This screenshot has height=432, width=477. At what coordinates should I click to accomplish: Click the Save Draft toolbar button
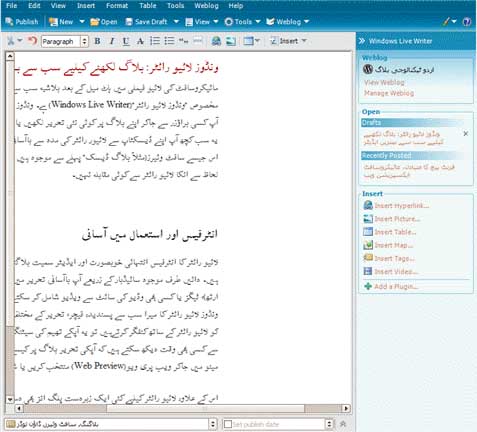point(146,22)
